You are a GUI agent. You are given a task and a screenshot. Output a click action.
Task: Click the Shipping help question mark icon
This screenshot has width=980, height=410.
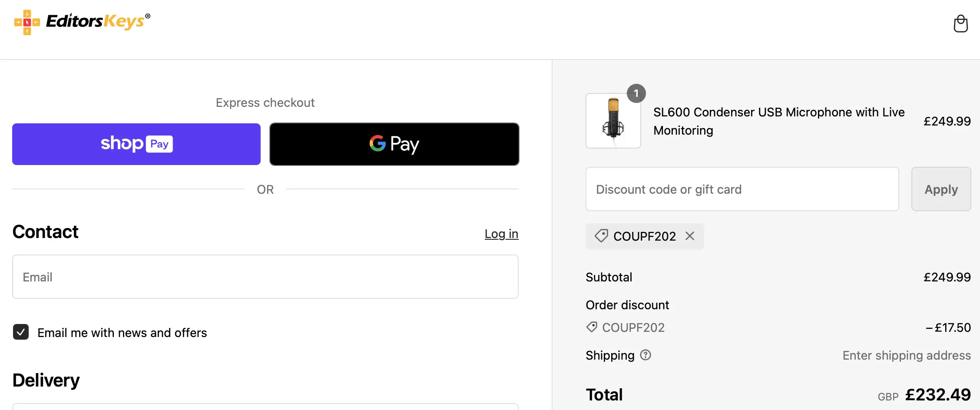pyautogui.click(x=646, y=355)
